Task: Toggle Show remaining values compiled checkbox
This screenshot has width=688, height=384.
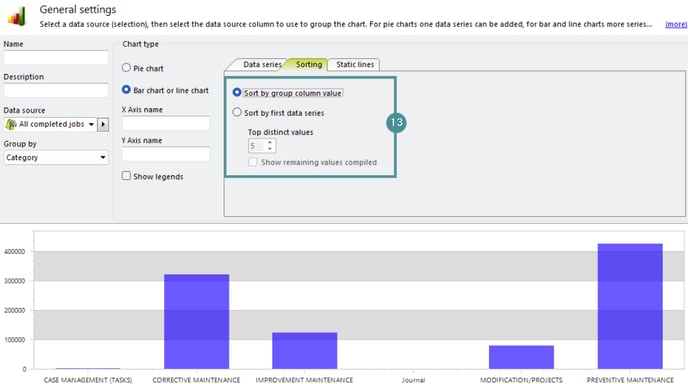Action: 253,162
